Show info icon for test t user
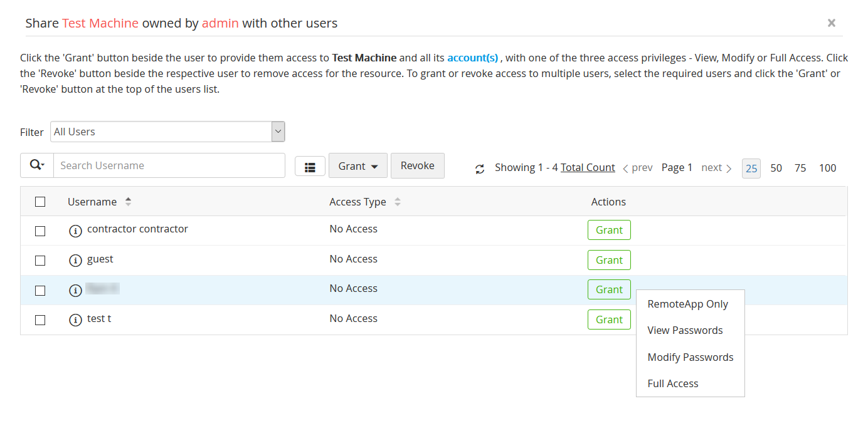Viewport: 868px width, 426px height. pyautogui.click(x=75, y=320)
